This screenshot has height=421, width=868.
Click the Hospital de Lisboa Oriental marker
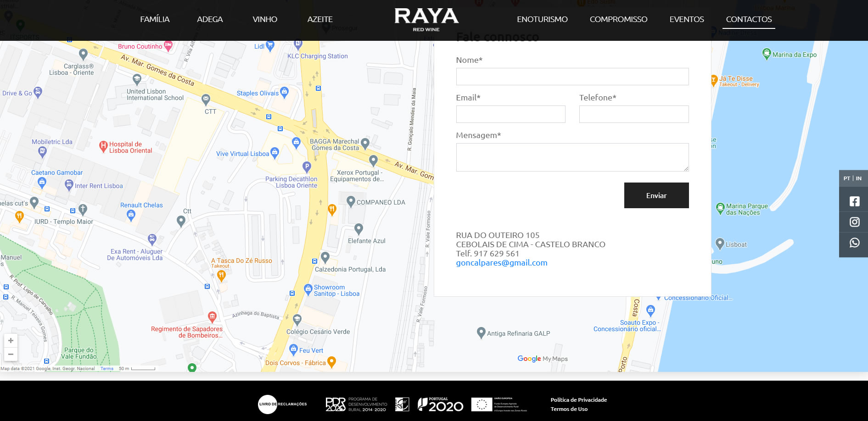pos(103,147)
